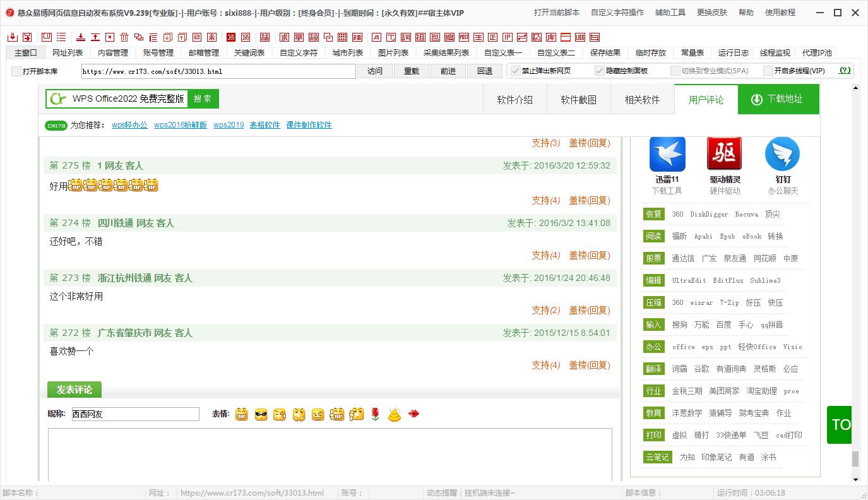Click the 发表评论 tab header

pyautogui.click(x=74, y=390)
